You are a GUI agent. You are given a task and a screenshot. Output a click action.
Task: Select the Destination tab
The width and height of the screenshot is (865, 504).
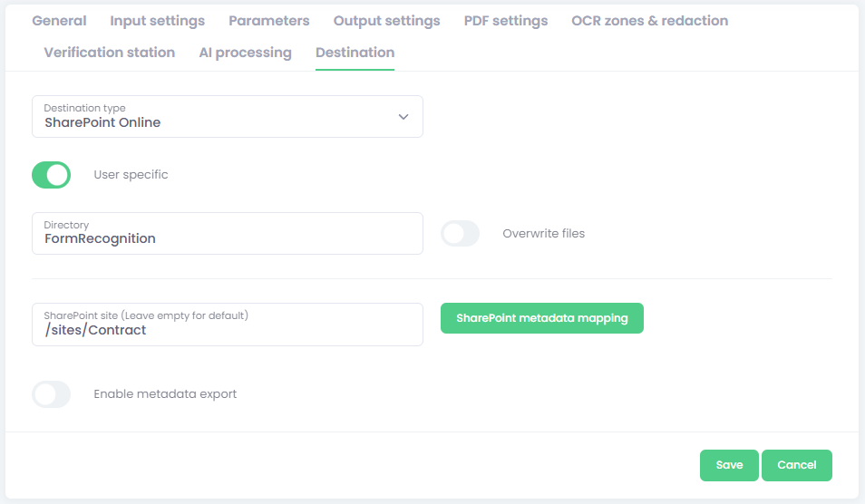tap(355, 53)
